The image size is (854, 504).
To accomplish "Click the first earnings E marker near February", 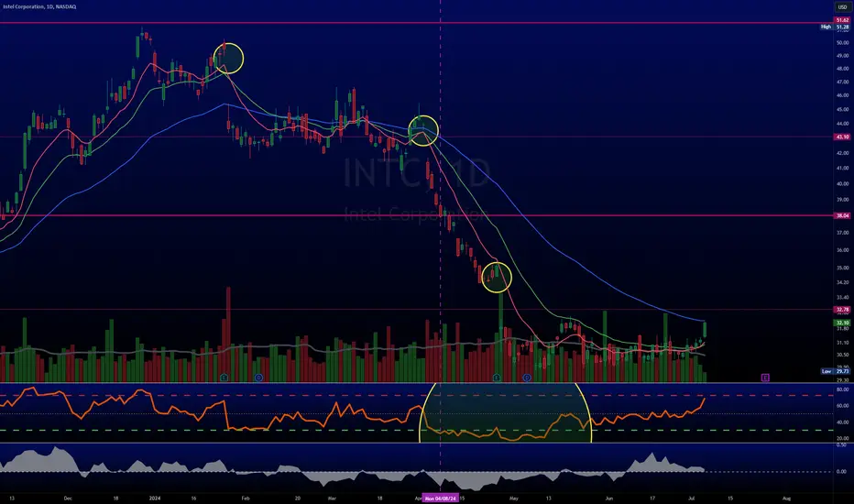I will [x=224, y=377].
